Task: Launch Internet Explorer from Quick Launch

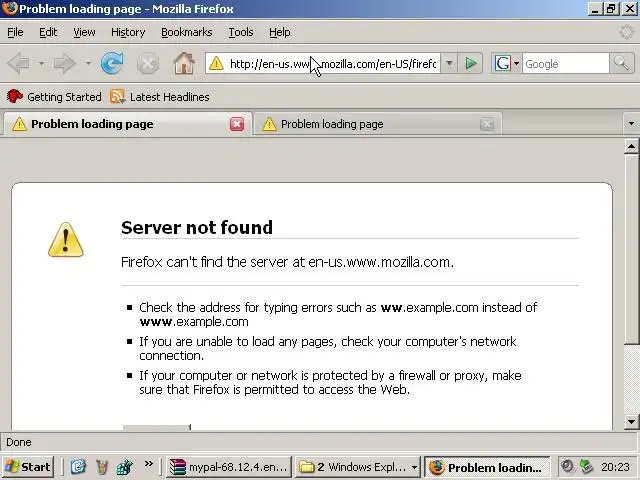Action: 78,467
